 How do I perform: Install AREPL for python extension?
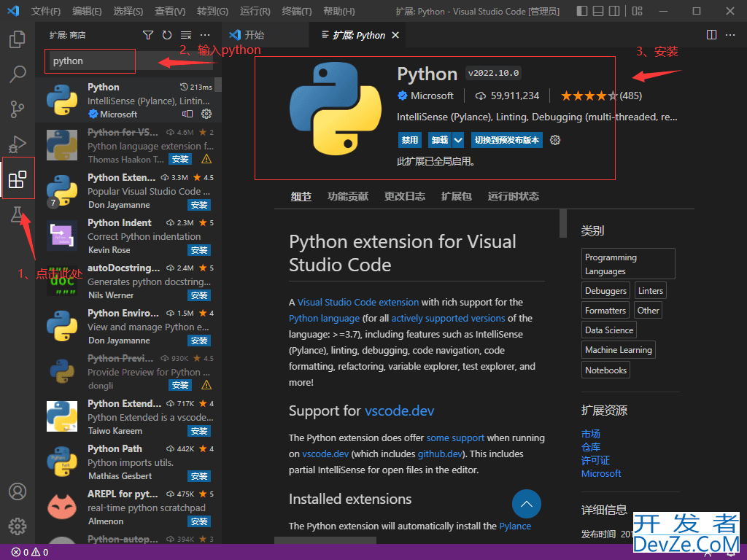(198, 521)
